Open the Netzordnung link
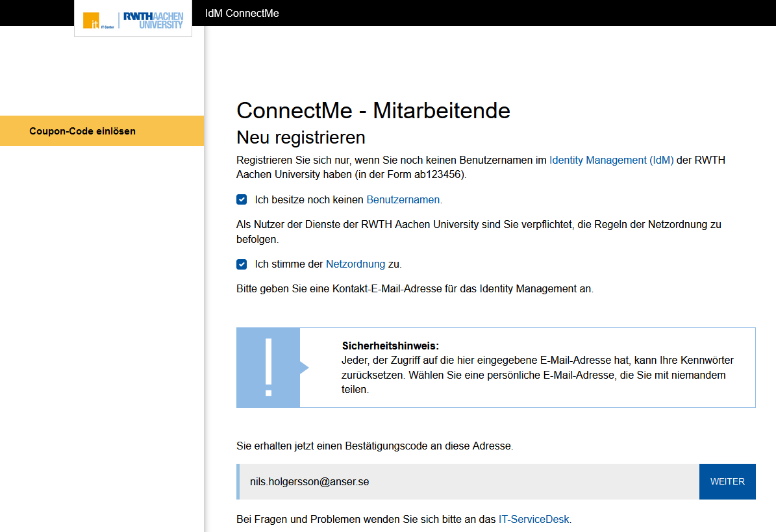Image resolution: width=776 pixels, height=532 pixels. [x=355, y=264]
